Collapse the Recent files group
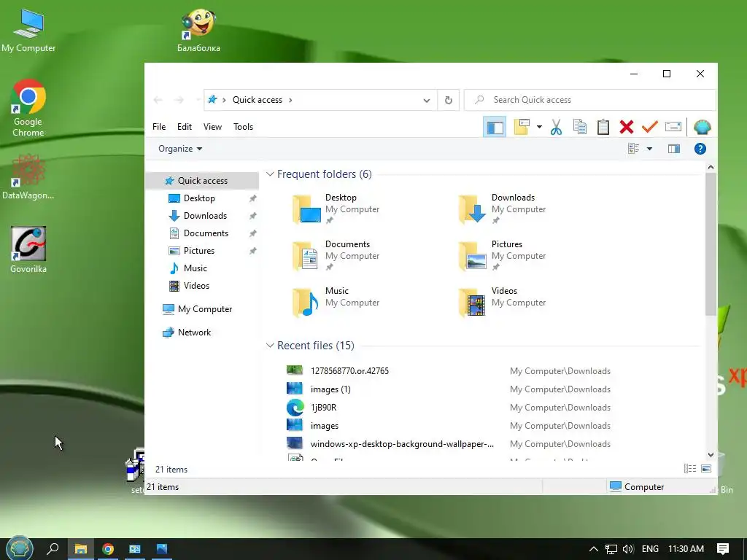 (270, 345)
